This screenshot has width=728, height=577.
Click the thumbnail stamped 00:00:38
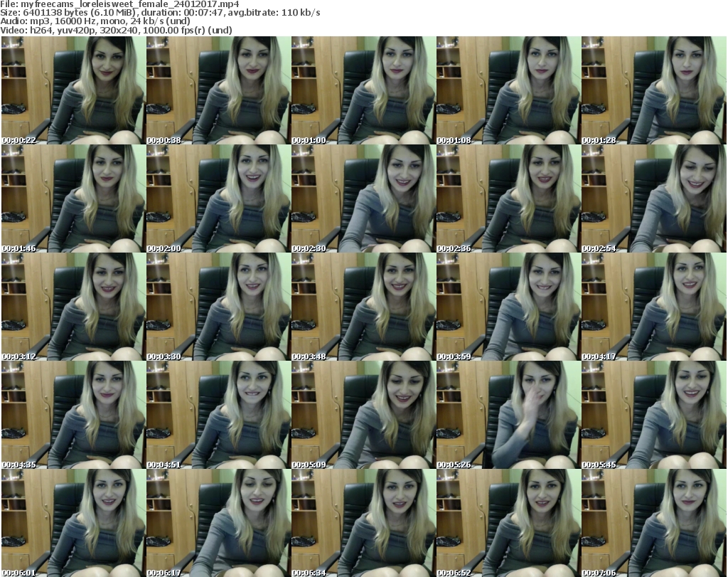(x=218, y=90)
